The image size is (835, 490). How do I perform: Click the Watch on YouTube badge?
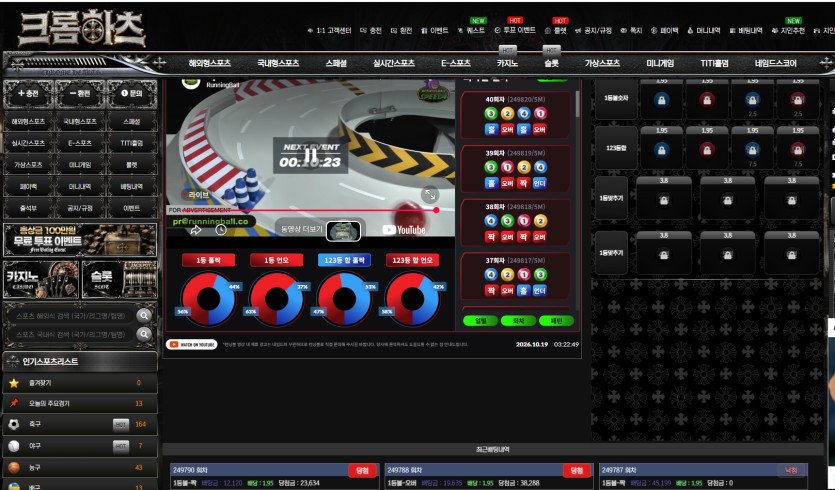192,345
